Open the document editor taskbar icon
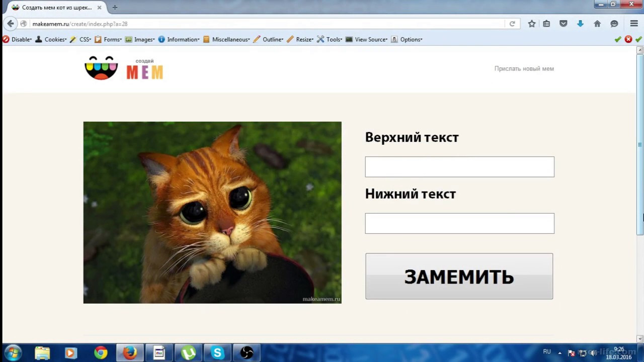This screenshot has height=362, width=644. click(x=159, y=353)
